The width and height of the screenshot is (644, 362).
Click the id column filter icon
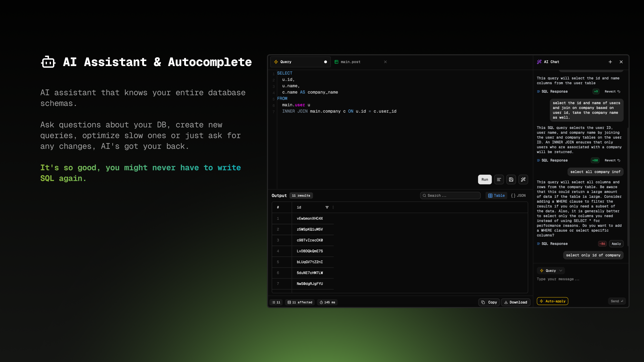click(327, 207)
